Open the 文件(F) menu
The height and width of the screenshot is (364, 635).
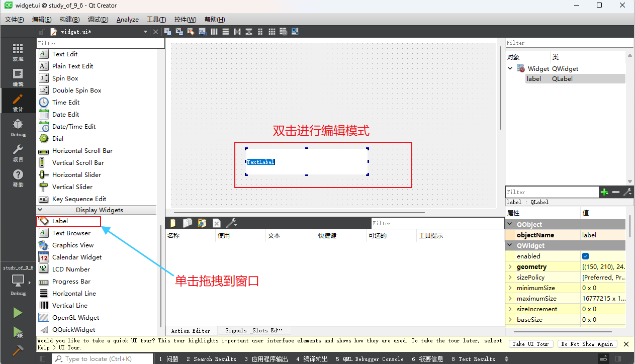coord(15,20)
